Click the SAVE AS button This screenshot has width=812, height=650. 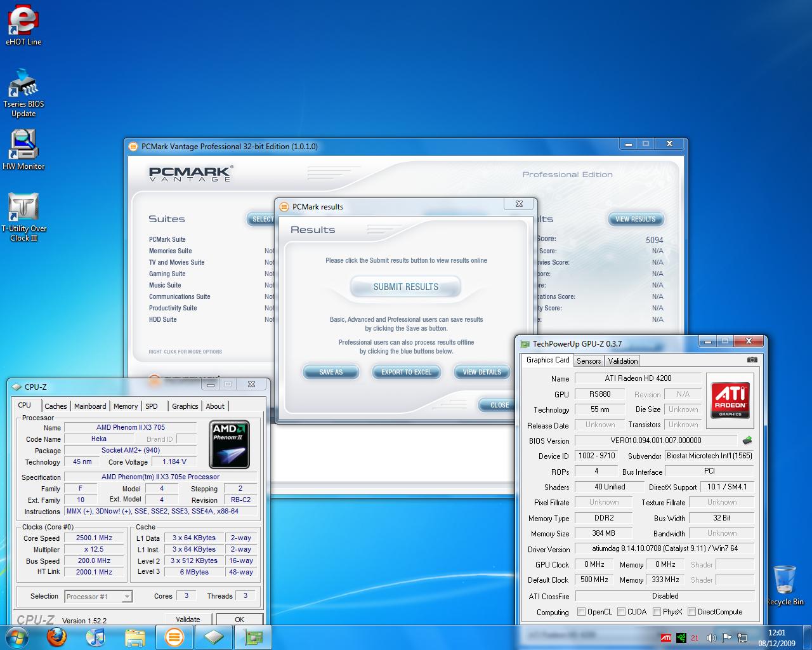coord(331,372)
